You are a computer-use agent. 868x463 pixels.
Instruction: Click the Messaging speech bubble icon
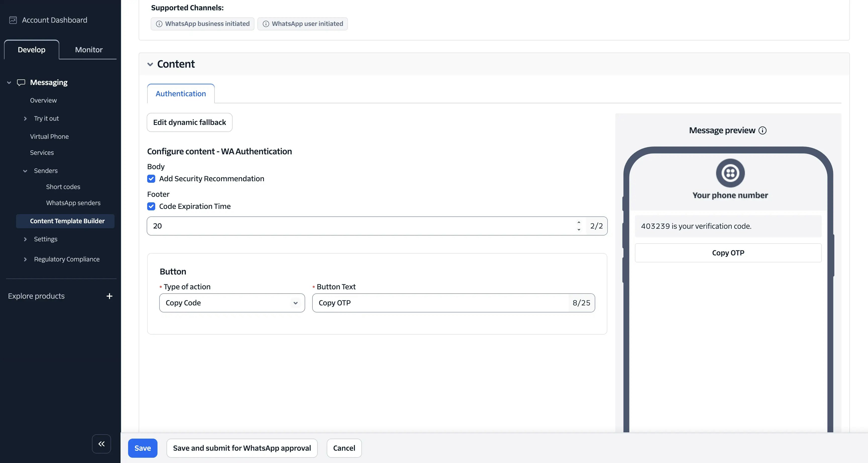[x=21, y=83]
